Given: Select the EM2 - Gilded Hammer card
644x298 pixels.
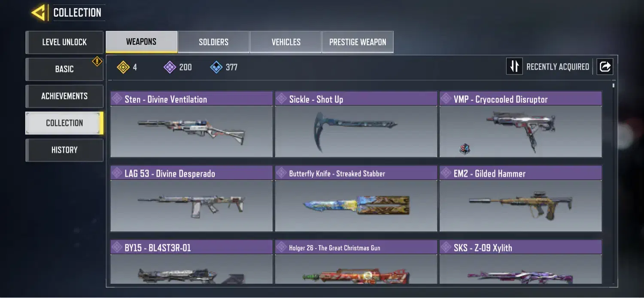Looking at the screenshot, I should pos(521,198).
